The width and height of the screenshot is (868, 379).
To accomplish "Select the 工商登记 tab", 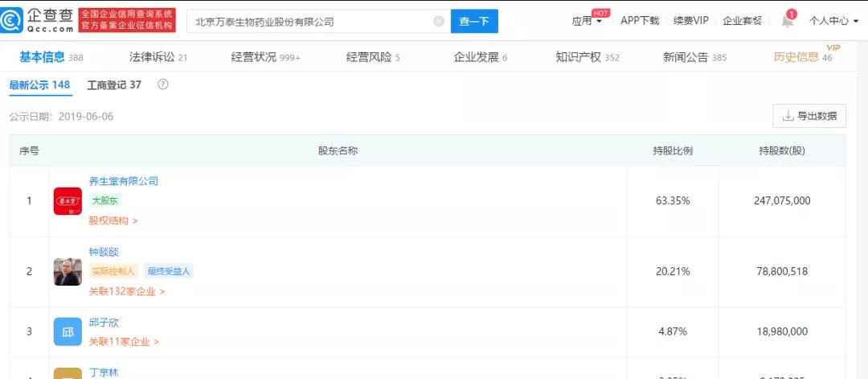I will (114, 84).
